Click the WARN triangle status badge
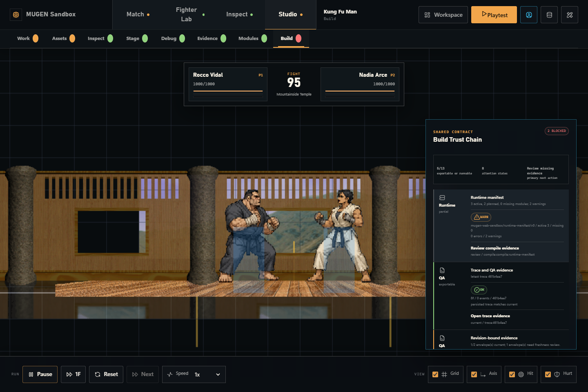 click(481, 217)
